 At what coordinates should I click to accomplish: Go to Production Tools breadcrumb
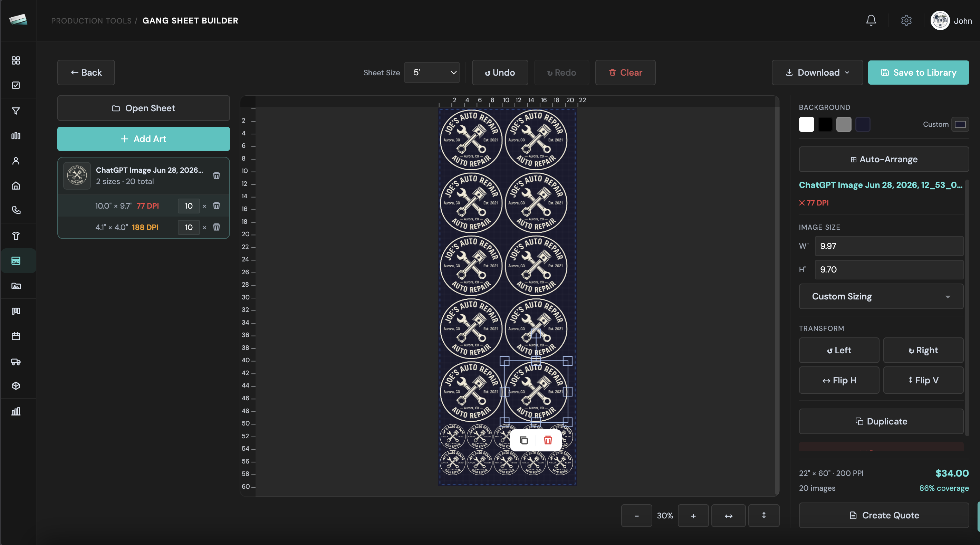point(91,21)
